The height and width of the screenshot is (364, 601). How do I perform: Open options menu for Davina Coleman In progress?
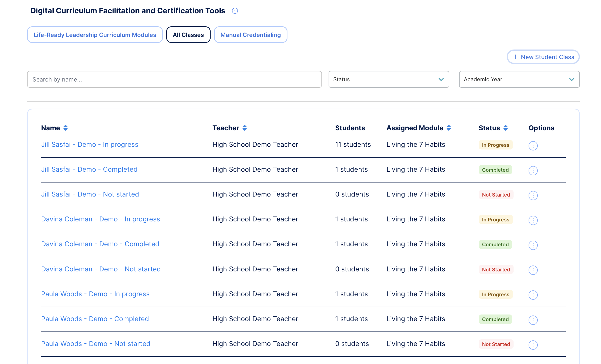point(533,220)
